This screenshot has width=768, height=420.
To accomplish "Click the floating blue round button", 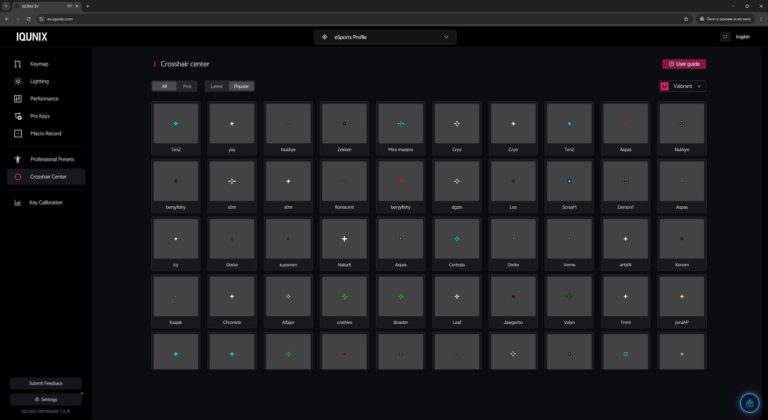I will coord(749,403).
